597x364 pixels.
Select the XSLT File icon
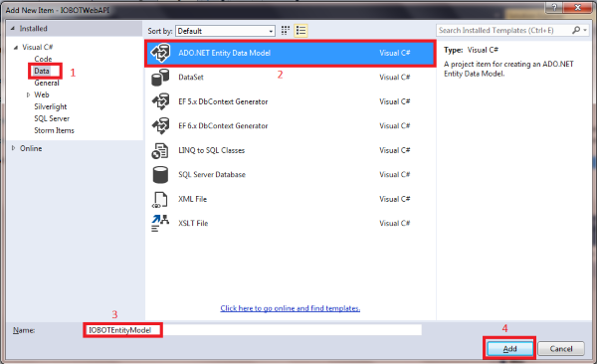(x=160, y=224)
